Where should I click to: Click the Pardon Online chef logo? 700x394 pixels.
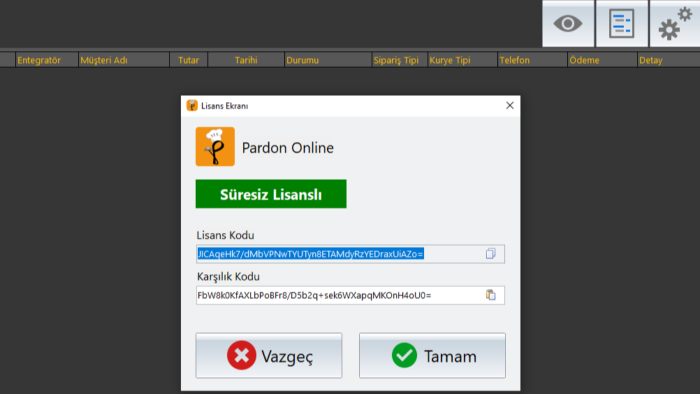coord(215,147)
